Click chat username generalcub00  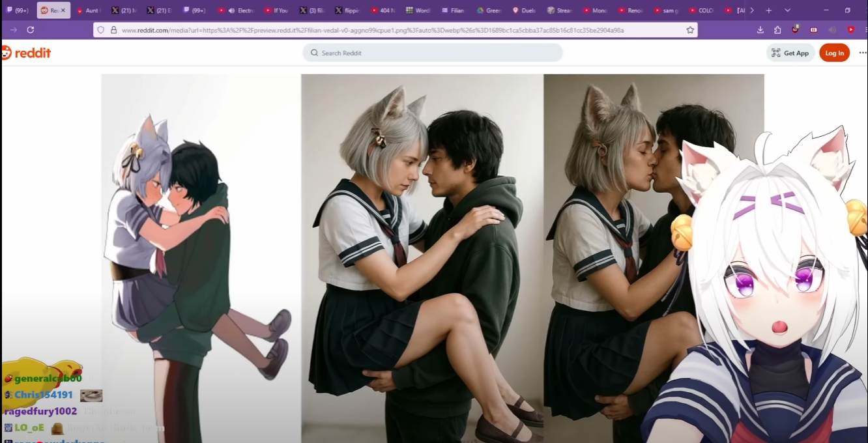click(48, 379)
